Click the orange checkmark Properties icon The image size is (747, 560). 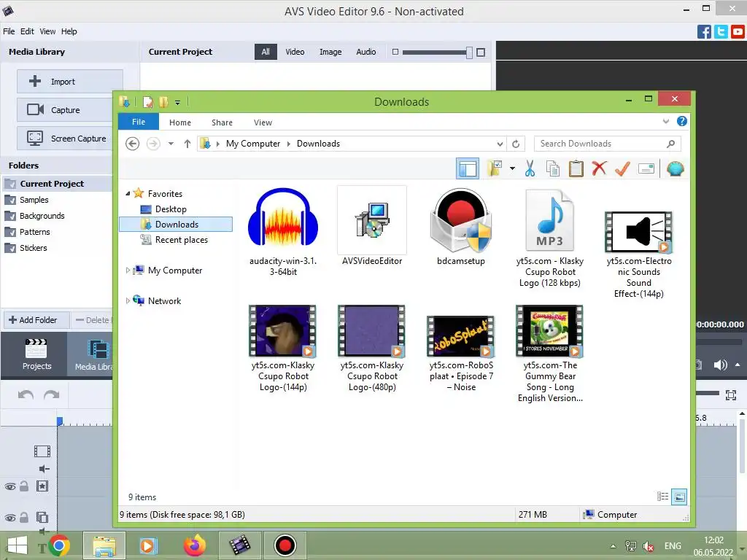(x=623, y=168)
